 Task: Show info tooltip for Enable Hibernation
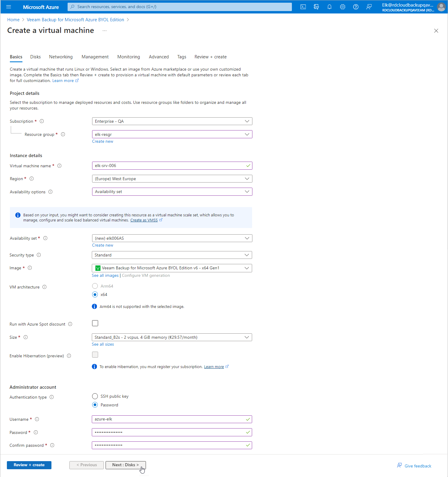point(69,356)
